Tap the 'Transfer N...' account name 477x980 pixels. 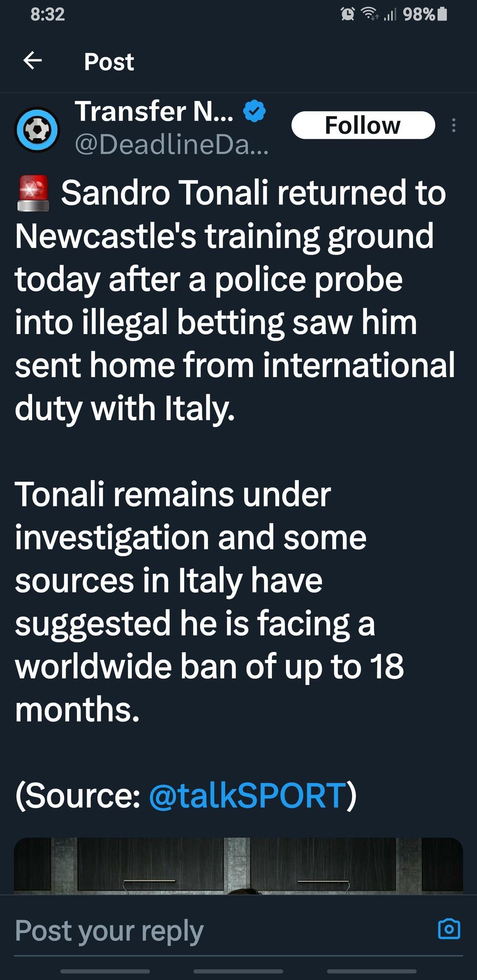154,111
